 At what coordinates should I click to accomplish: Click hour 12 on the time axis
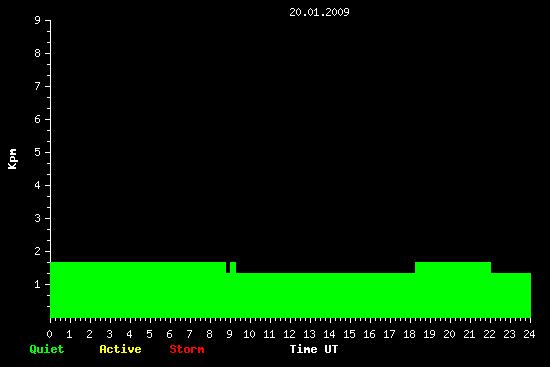pos(289,334)
